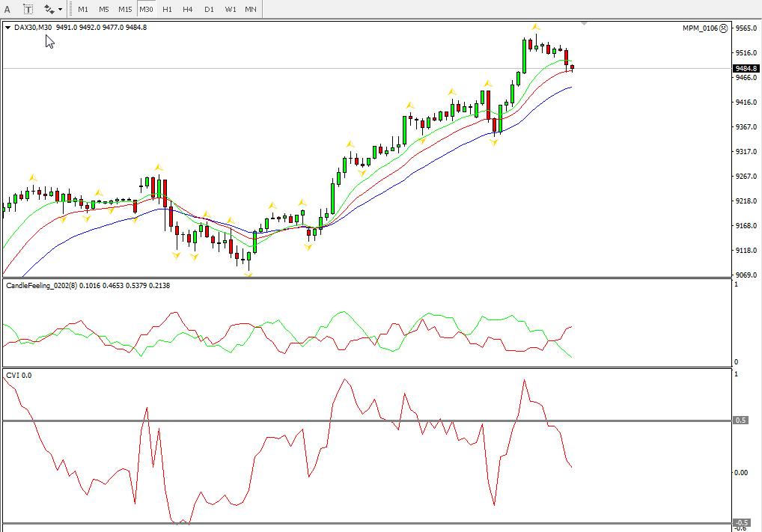Switch to the M5 timeframe
The height and width of the screenshot is (532, 762).
[x=104, y=9]
